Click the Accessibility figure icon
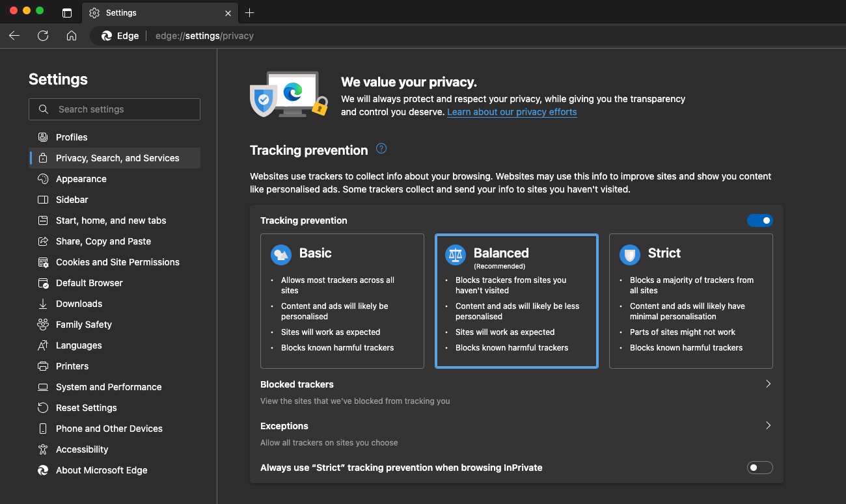This screenshot has width=846, height=504. pos(43,449)
